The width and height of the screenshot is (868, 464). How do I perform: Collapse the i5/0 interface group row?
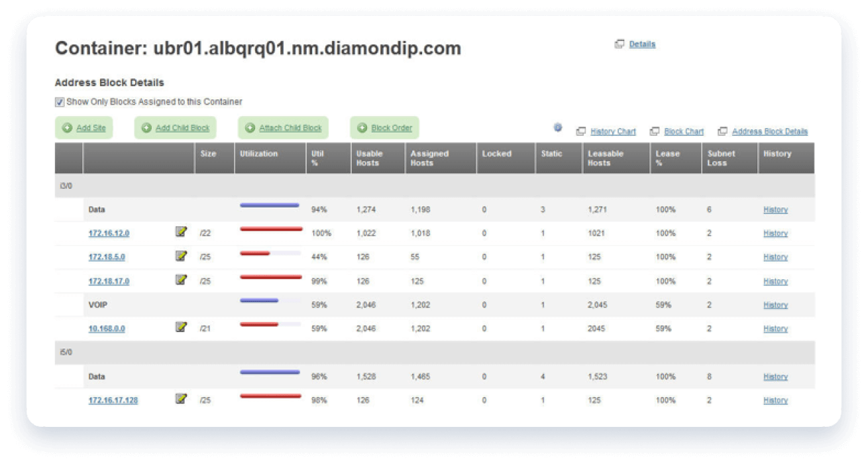coord(66,353)
